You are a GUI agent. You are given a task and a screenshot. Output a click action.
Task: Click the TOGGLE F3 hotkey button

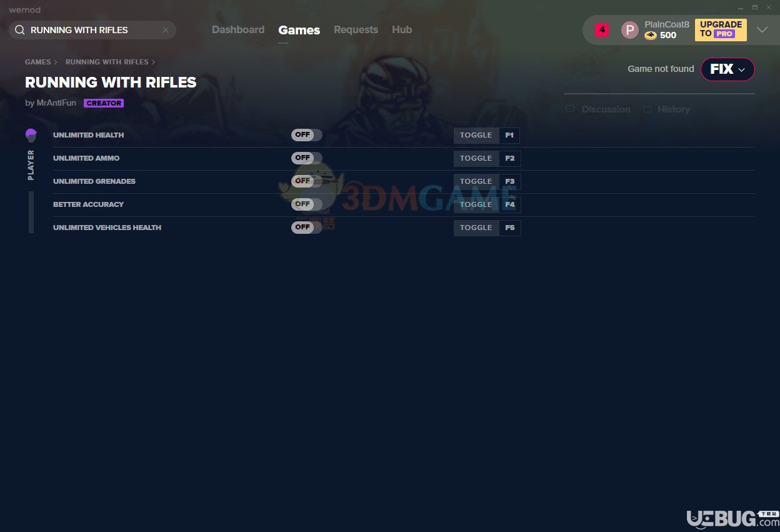[x=487, y=181]
